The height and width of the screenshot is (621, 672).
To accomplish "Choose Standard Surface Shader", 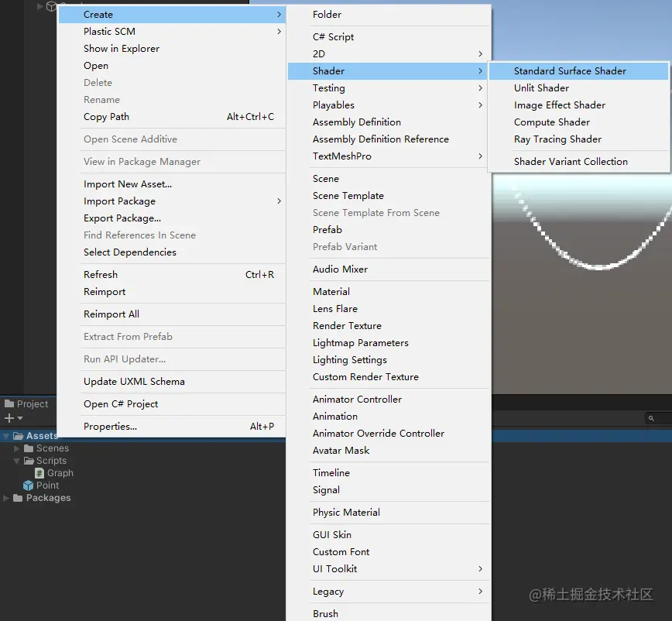I will point(578,71).
